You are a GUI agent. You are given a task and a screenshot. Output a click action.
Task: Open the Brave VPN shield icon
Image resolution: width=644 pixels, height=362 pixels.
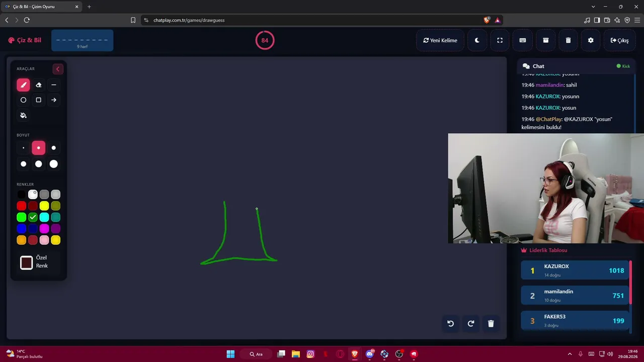pos(627,20)
